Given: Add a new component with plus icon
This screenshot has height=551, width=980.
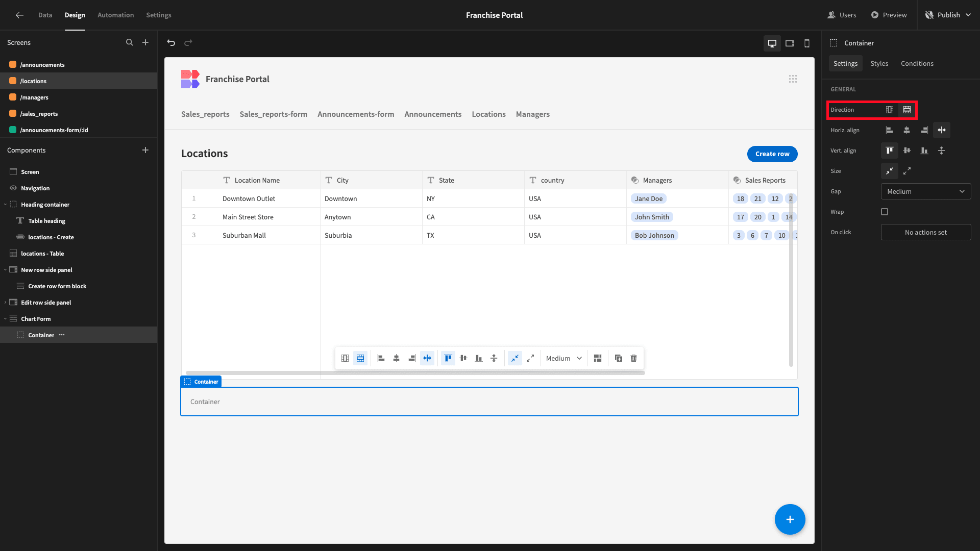Looking at the screenshot, I should click(x=145, y=150).
